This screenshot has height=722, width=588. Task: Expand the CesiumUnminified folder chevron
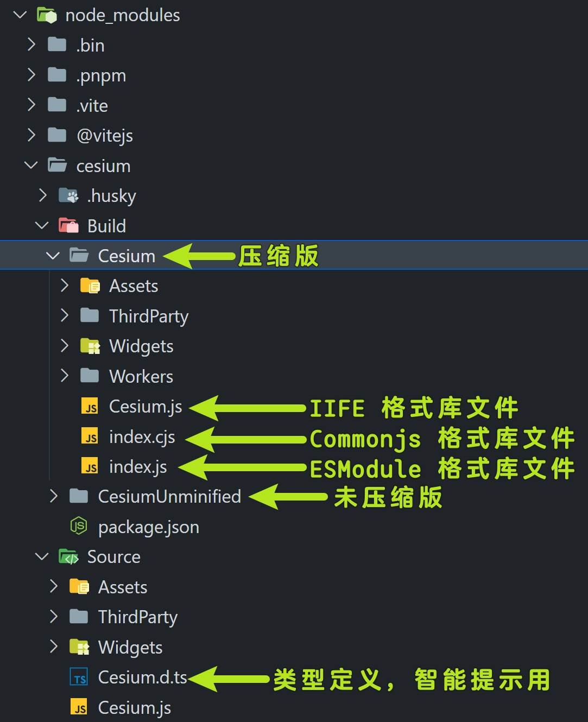point(53,496)
